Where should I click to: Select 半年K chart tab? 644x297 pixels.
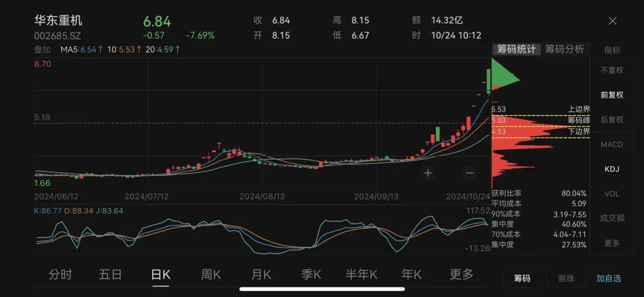click(x=361, y=274)
